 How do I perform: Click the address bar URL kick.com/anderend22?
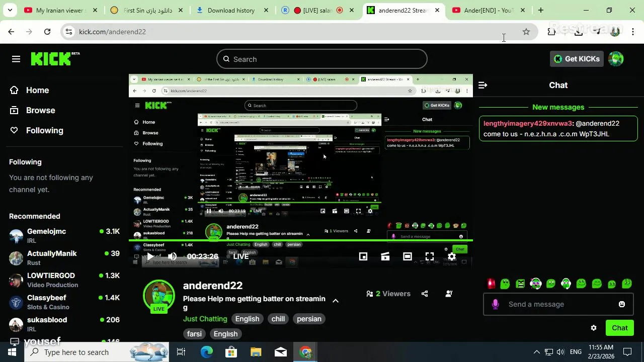112,32
